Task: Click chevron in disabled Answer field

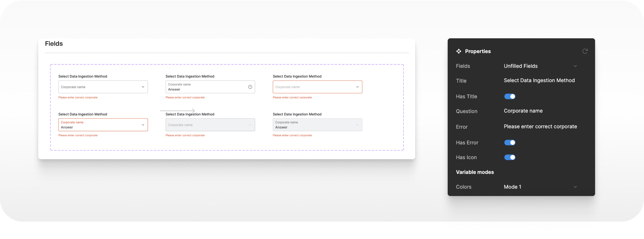Action: pos(357,125)
